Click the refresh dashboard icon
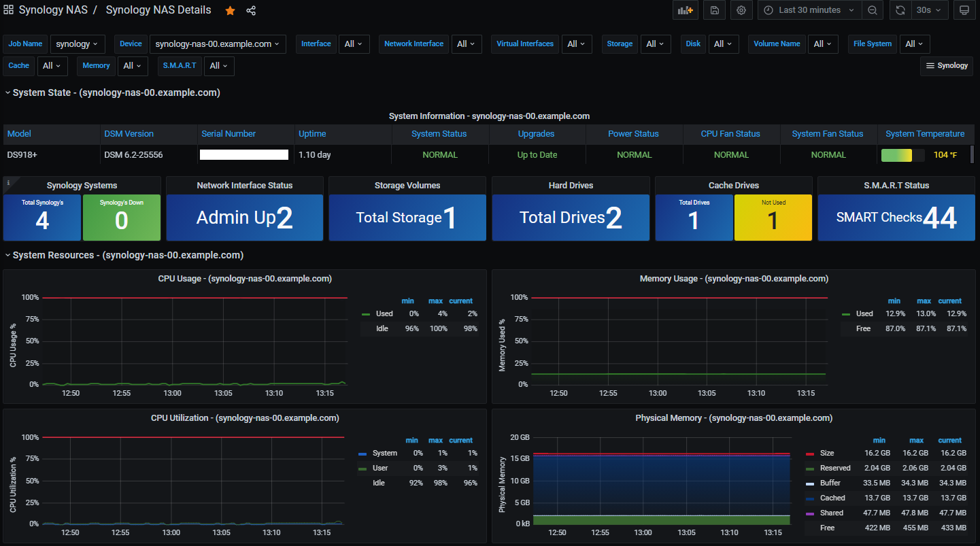The height and width of the screenshot is (546, 980). pos(900,10)
